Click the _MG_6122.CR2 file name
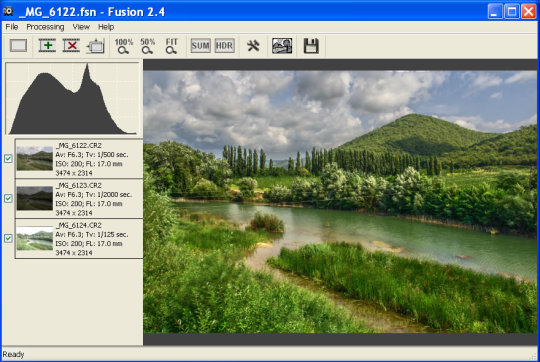540x362 pixels. coord(79,146)
